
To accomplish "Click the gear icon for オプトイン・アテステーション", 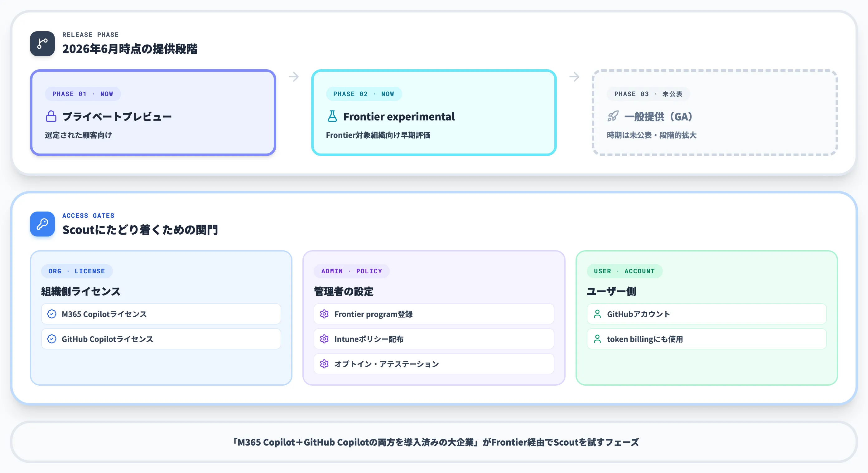I will click(324, 364).
